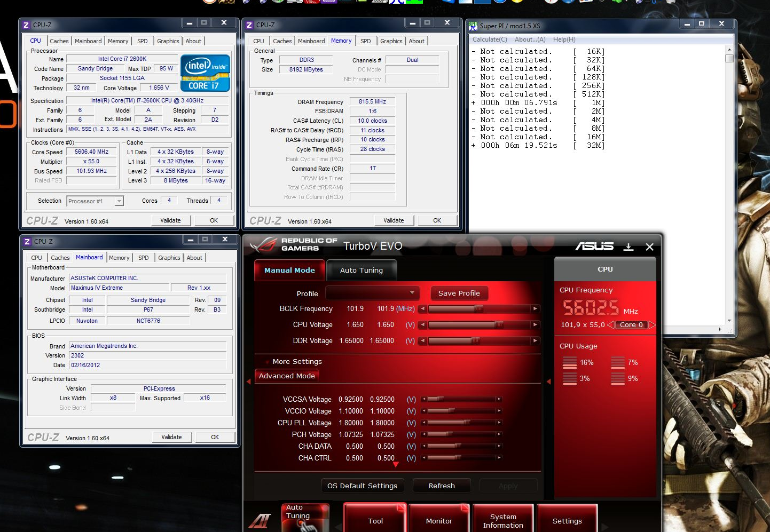Open the Tool menu button in the bottom bar
The height and width of the screenshot is (532, 770).
[375, 518]
